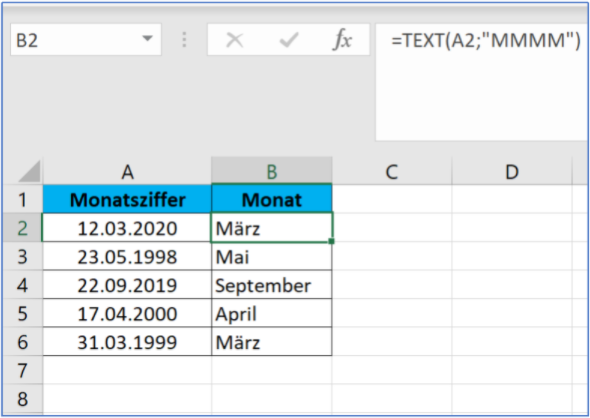590x418 pixels.
Task: Select row 1 header
Action: (23, 199)
